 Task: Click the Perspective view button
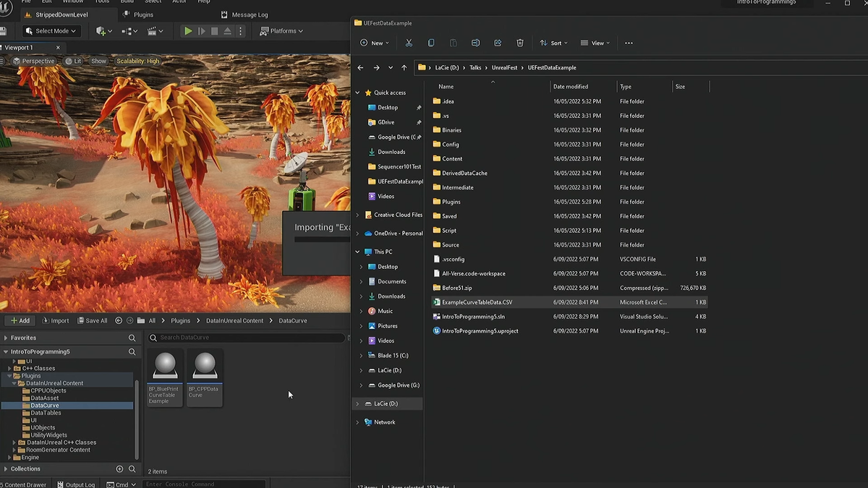click(x=34, y=61)
